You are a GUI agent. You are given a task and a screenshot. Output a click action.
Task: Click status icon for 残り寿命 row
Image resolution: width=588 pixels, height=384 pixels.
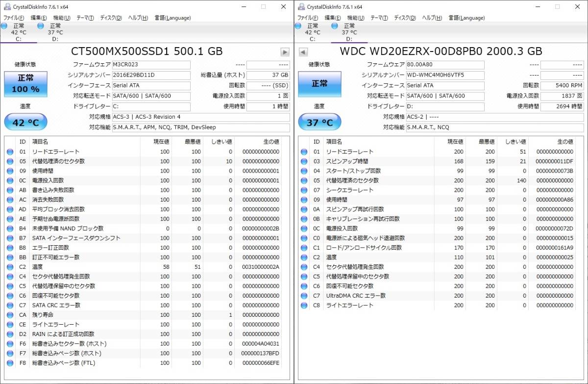point(10,315)
